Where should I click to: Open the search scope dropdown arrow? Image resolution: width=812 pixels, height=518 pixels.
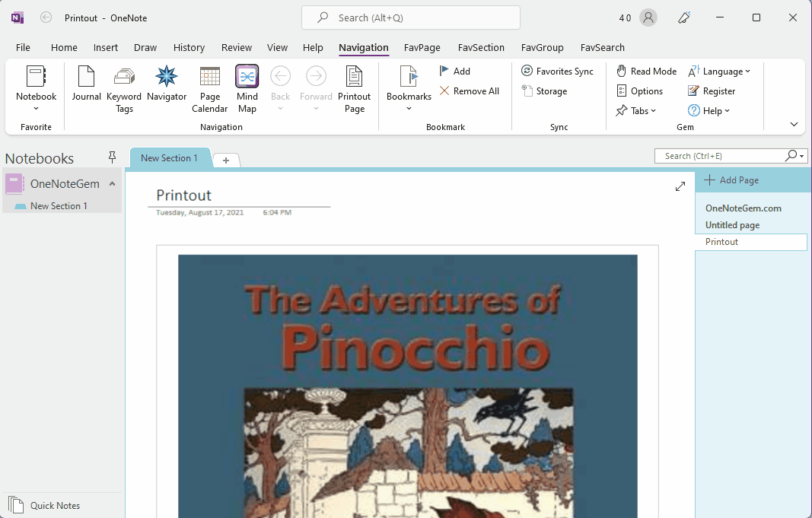tap(801, 156)
